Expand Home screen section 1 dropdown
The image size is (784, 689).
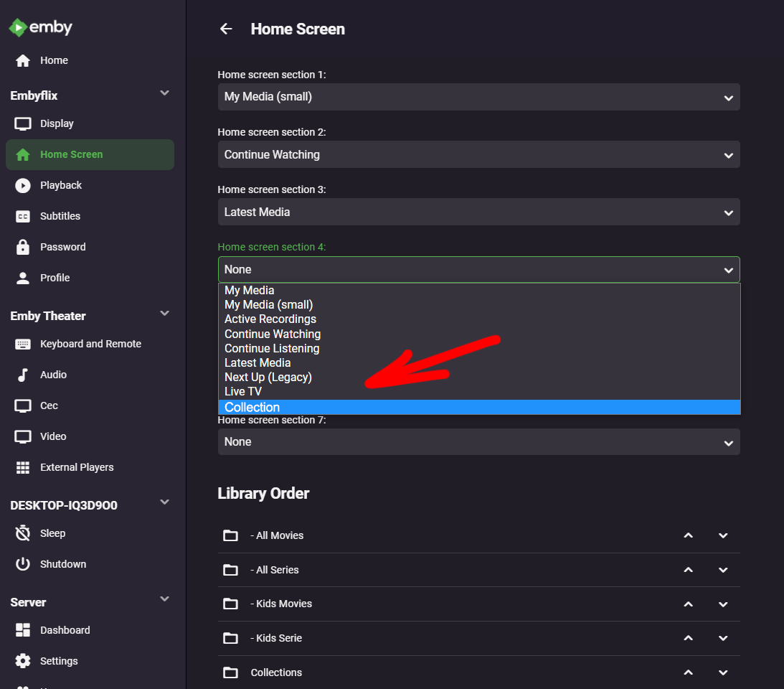(x=478, y=97)
